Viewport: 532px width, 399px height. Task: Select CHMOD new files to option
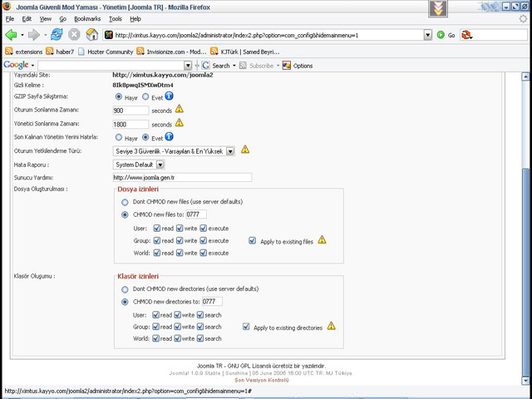point(125,214)
